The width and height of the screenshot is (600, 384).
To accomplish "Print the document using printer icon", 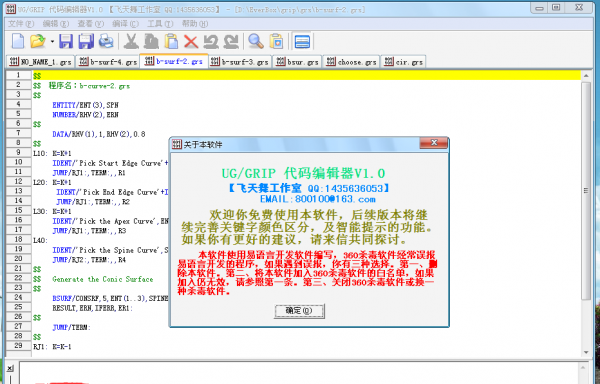I will tap(106, 41).
